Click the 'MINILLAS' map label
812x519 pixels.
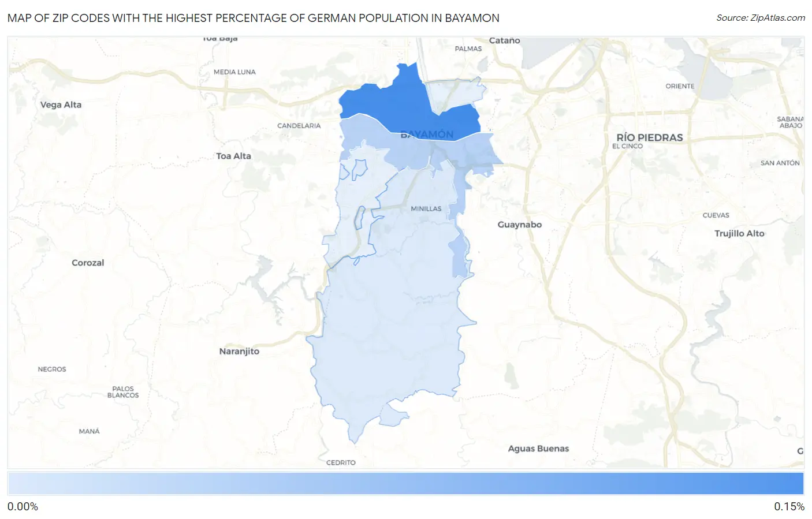click(x=426, y=208)
